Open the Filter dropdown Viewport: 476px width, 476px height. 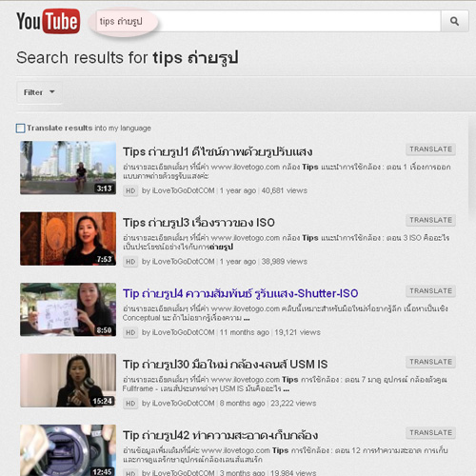coord(39,92)
